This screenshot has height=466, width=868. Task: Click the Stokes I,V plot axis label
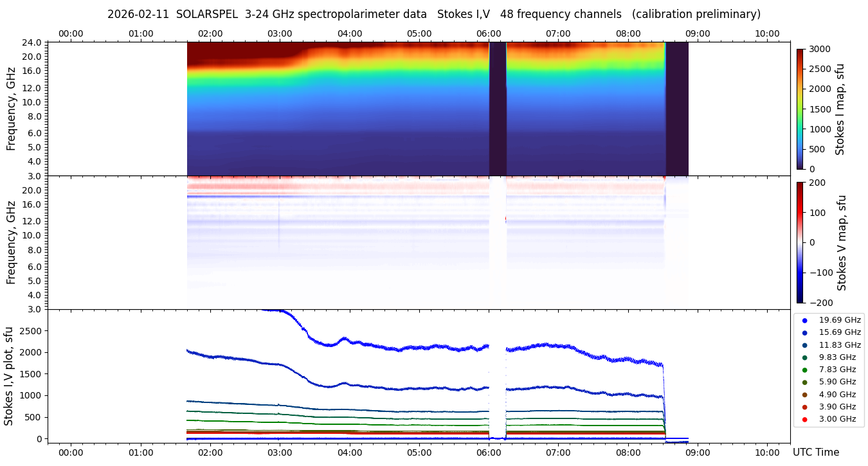[9, 376]
